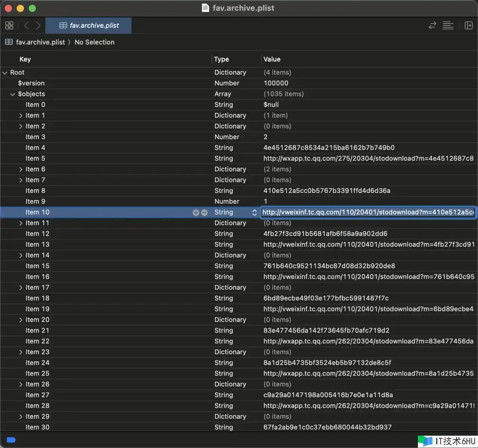
Task: Collapse the Root dictionary
Action: pyautogui.click(x=5, y=73)
